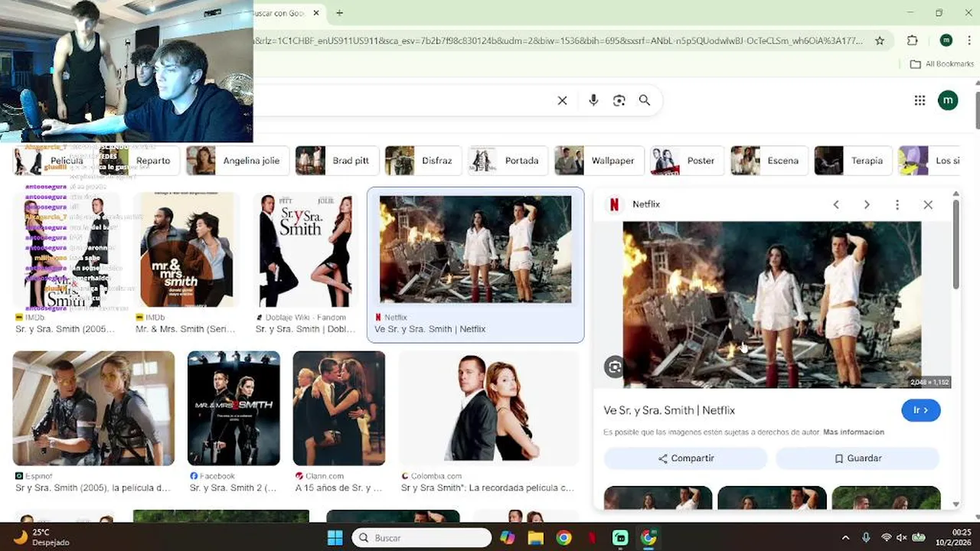980x551 pixels.
Task: Click 'Ve Sr. y Sra. Smith | Netflix' result caption
Action: click(430, 329)
